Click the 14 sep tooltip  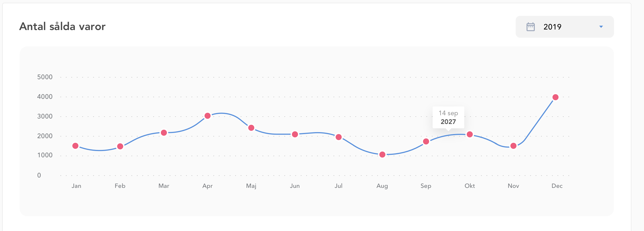coord(448,117)
